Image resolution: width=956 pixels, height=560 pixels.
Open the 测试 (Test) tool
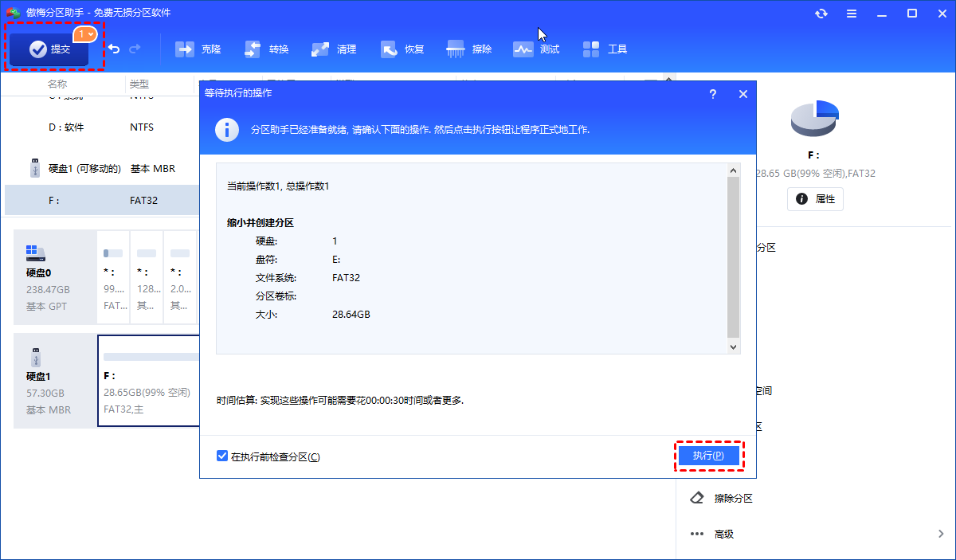pos(537,49)
